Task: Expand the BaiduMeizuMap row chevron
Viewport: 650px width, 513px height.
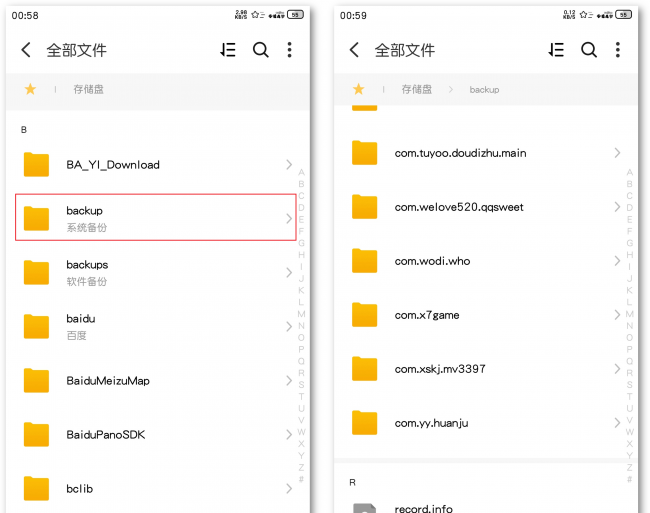Action: (x=289, y=380)
